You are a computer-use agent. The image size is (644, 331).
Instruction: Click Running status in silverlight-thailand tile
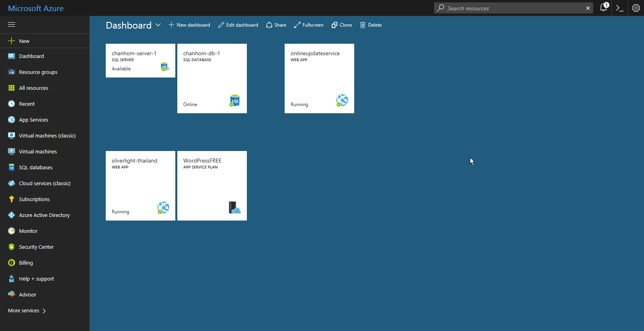pos(120,212)
